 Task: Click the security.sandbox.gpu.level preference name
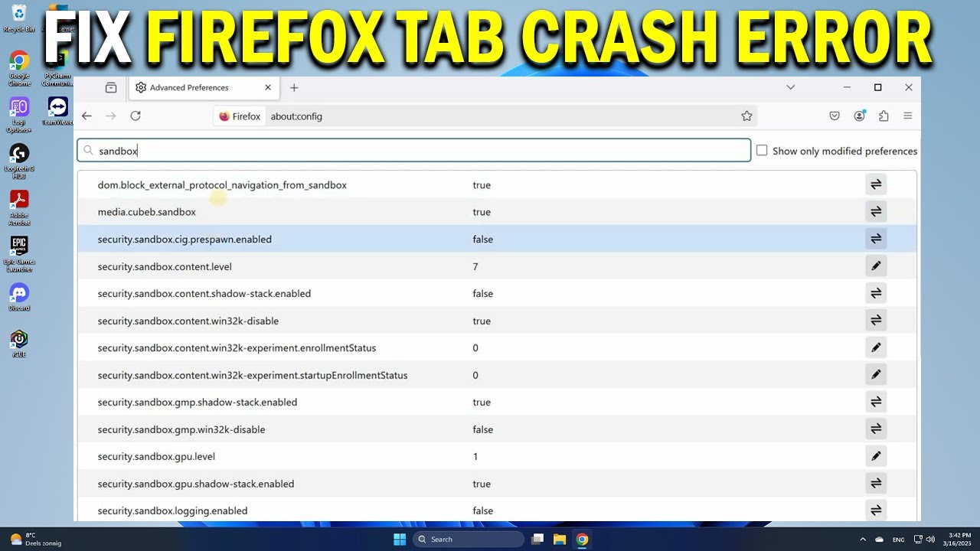click(x=156, y=457)
